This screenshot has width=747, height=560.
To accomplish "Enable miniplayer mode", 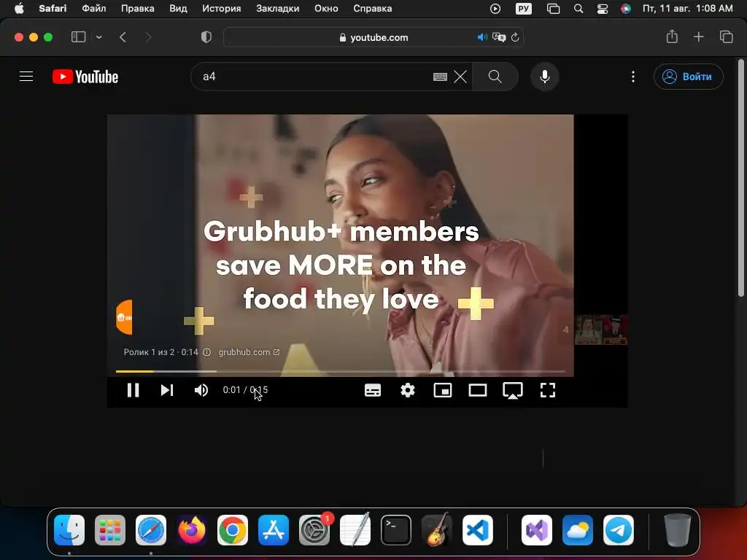I will (443, 391).
